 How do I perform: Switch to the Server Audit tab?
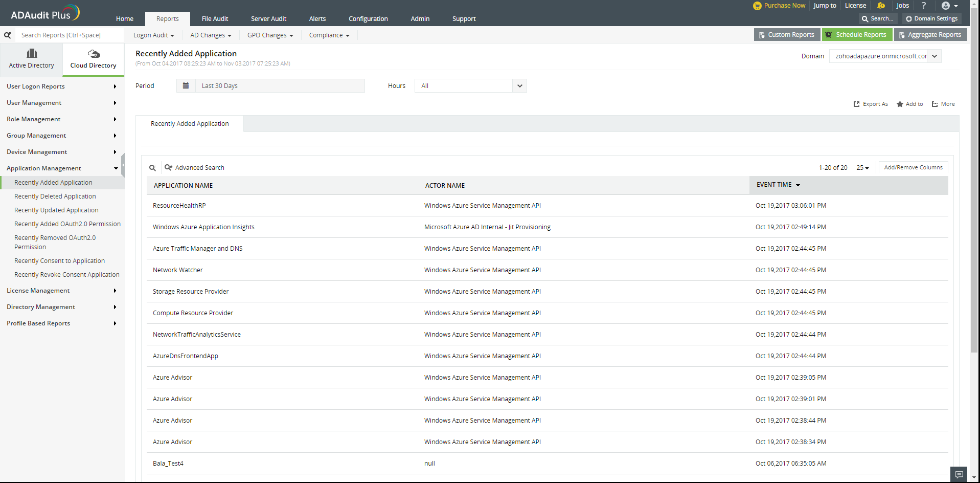click(x=268, y=19)
